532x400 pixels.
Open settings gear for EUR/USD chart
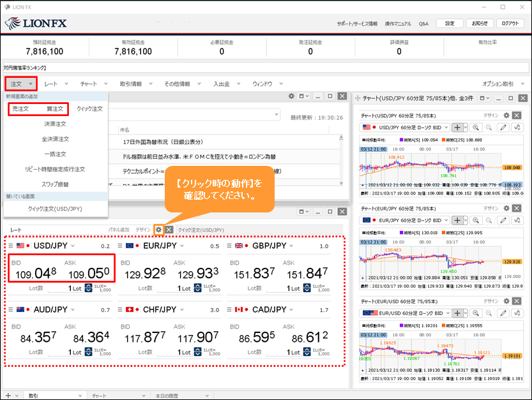(x=506, y=301)
